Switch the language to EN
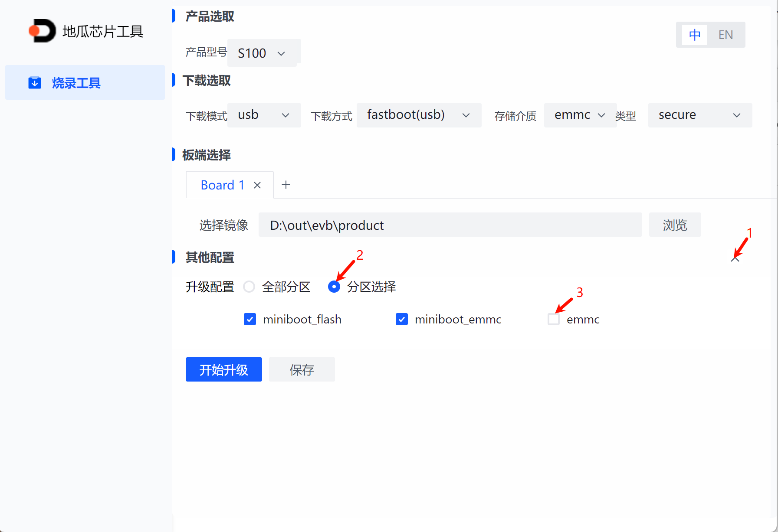The height and width of the screenshot is (532, 778). pyautogui.click(x=725, y=35)
